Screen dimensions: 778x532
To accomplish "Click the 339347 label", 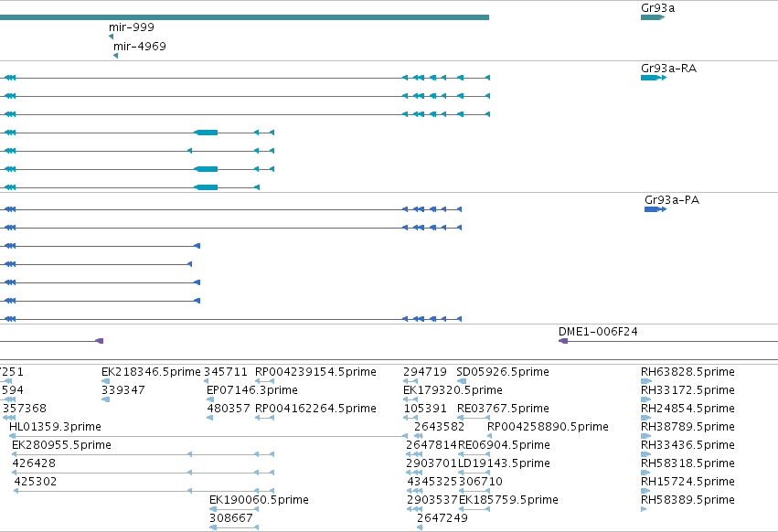I will click(123, 390).
